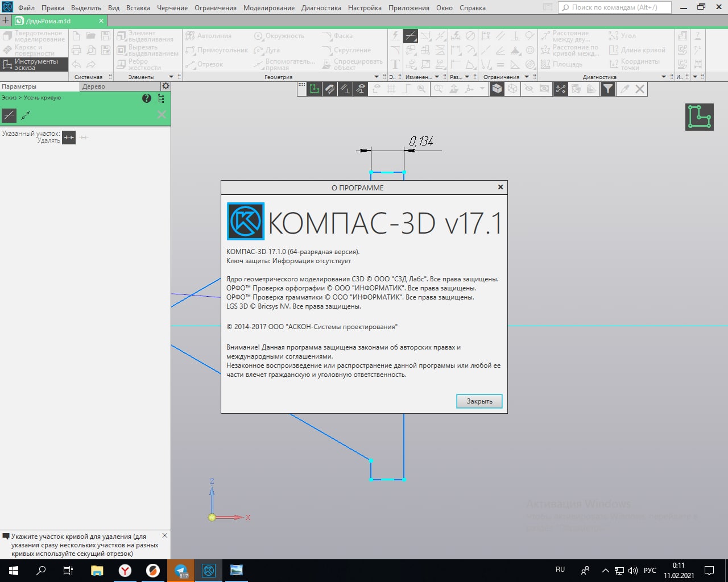728x582 pixels.
Task: Open the orientation dropdown arrow in quick toolbar
Action: 482,89
